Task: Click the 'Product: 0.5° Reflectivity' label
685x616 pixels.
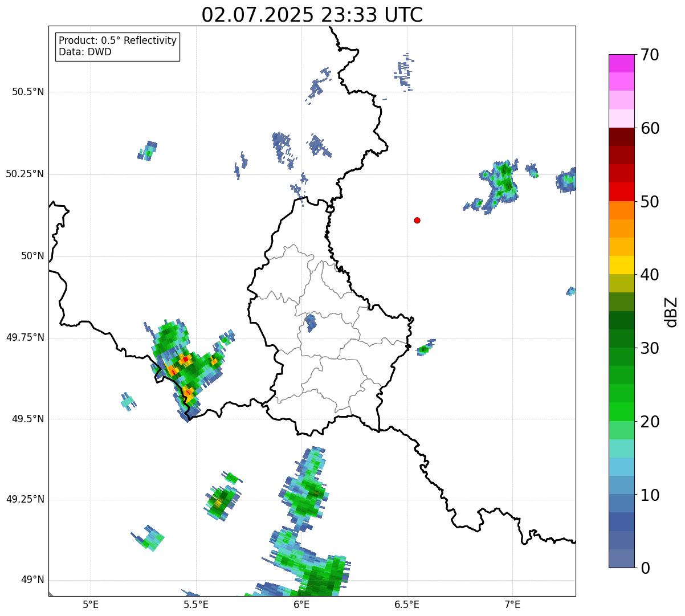Action: click(x=117, y=40)
